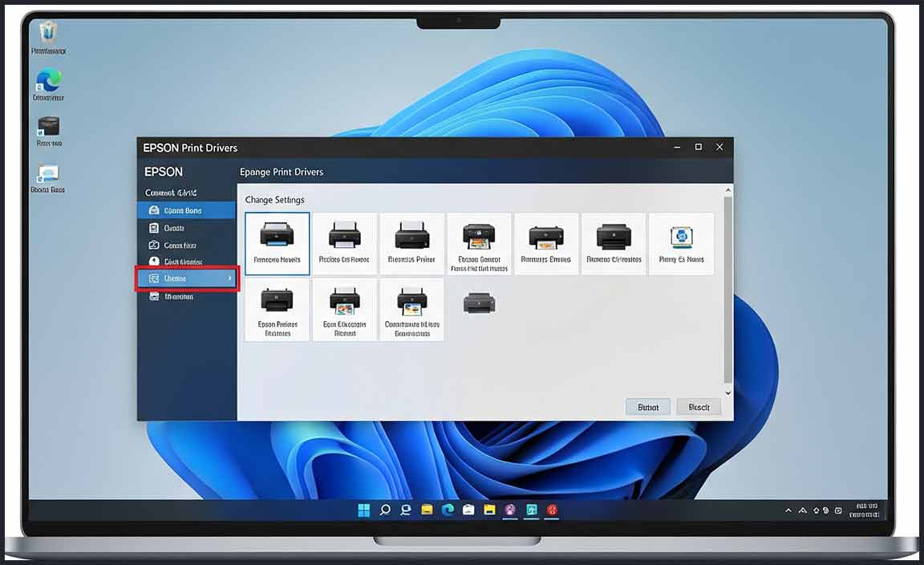Switch to the teal taskbar app
Viewport: 924px width, 565px height.
point(532,510)
